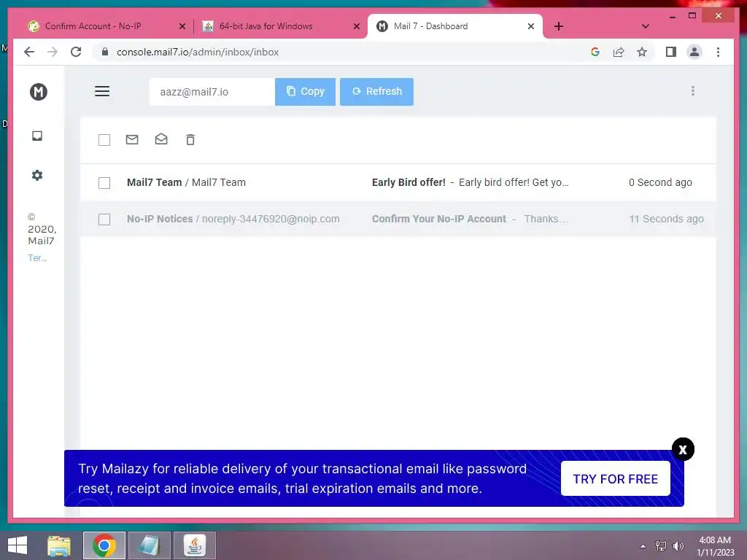Open settings gear in left sidebar
Viewport: 747px width, 560px height.
pos(37,175)
